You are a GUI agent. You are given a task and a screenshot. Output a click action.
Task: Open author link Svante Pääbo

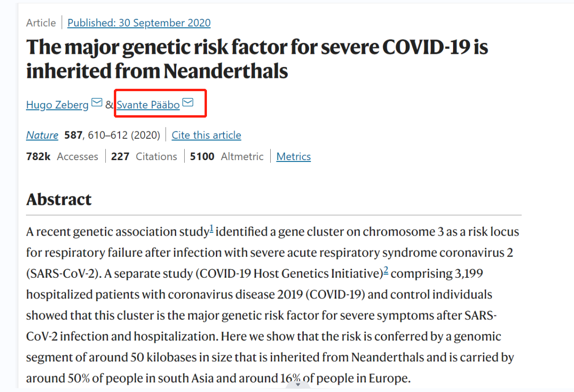148,104
